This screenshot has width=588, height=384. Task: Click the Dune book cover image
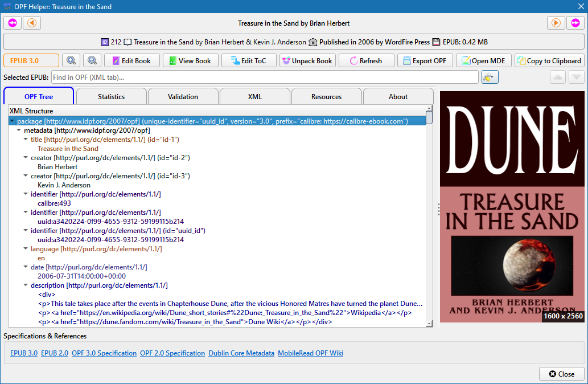pos(512,207)
